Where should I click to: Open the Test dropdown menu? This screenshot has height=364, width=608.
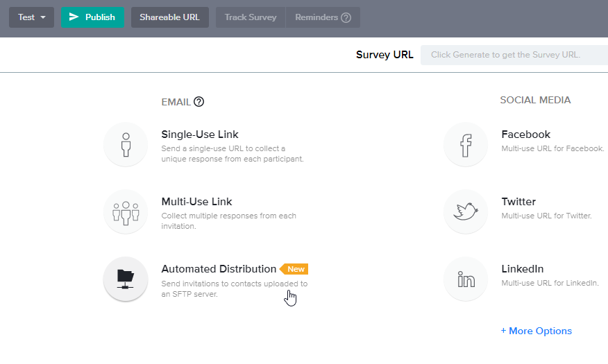click(x=32, y=17)
